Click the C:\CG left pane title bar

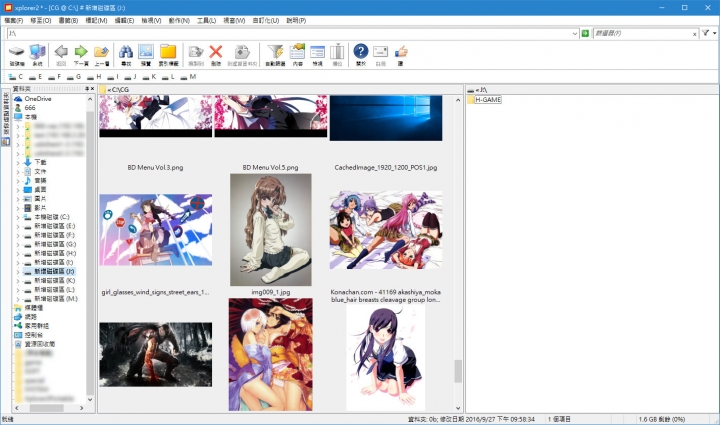click(x=281, y=89)
